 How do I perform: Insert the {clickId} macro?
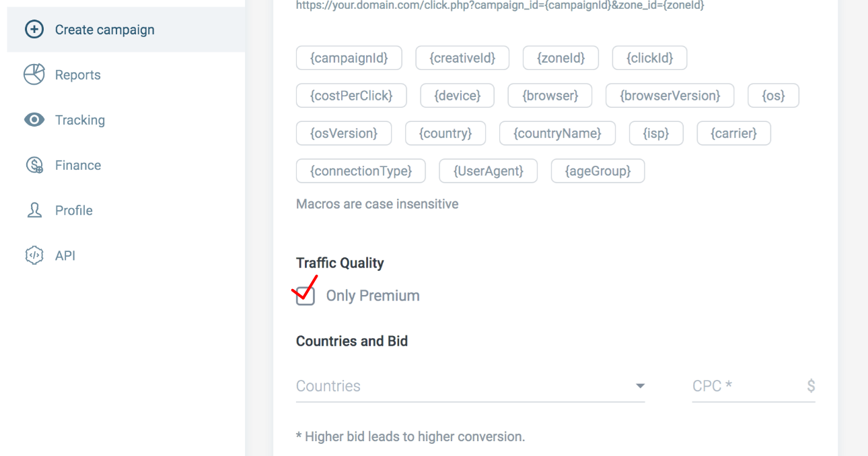(649, 58)
